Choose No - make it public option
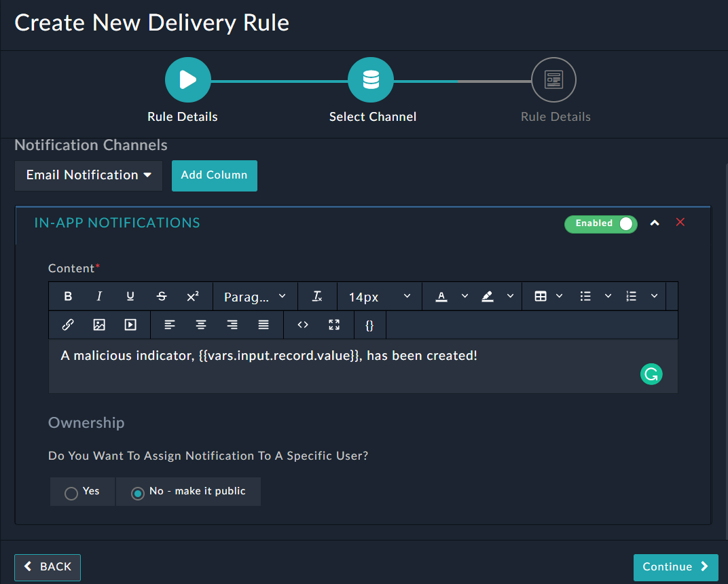This screenshot has height=584, width=728. tap(138, 491)
